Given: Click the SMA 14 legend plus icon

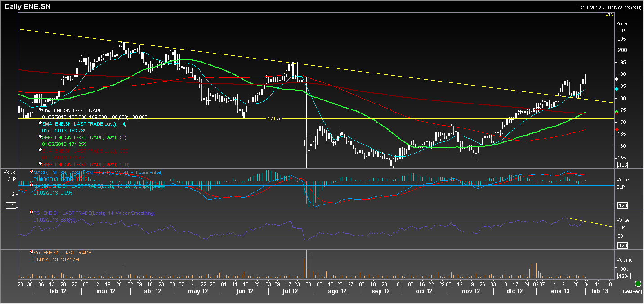Looking at the screenshot, I should point(40,123).
